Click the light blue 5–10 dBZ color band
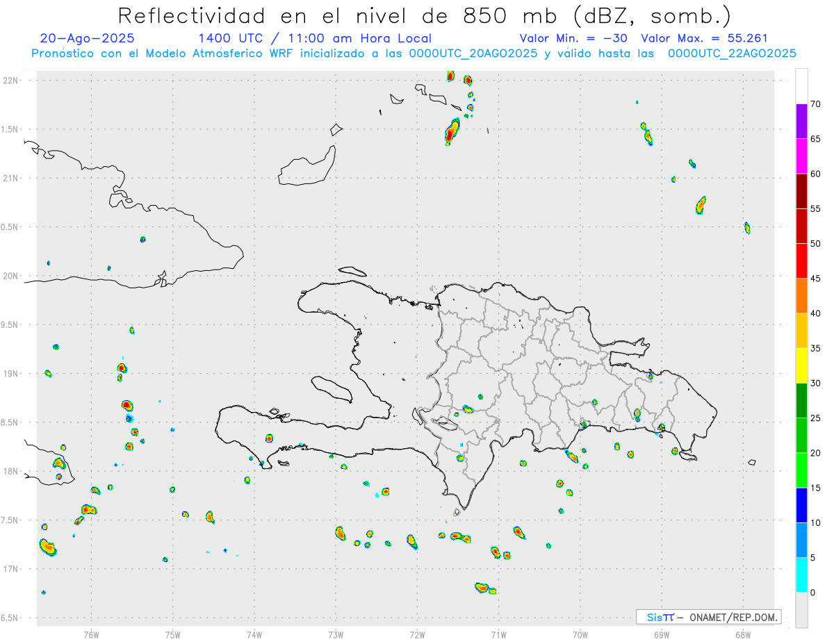The image size is (834, 644). 801,540
